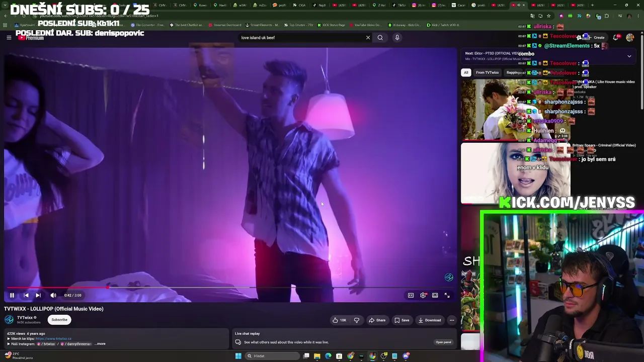Open 'KICK Status Page' bookmark
The height and width of the screenshot is (362, 644).
click(331, 25)
